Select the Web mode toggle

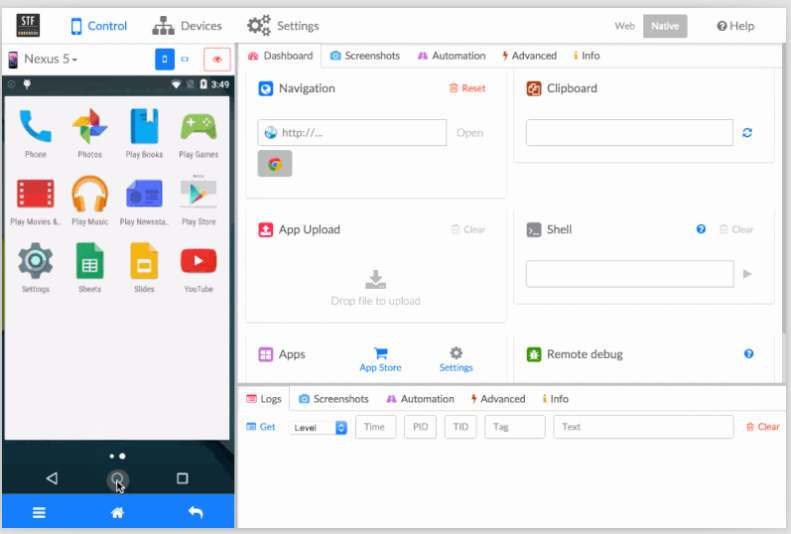(x=625, y=26)
